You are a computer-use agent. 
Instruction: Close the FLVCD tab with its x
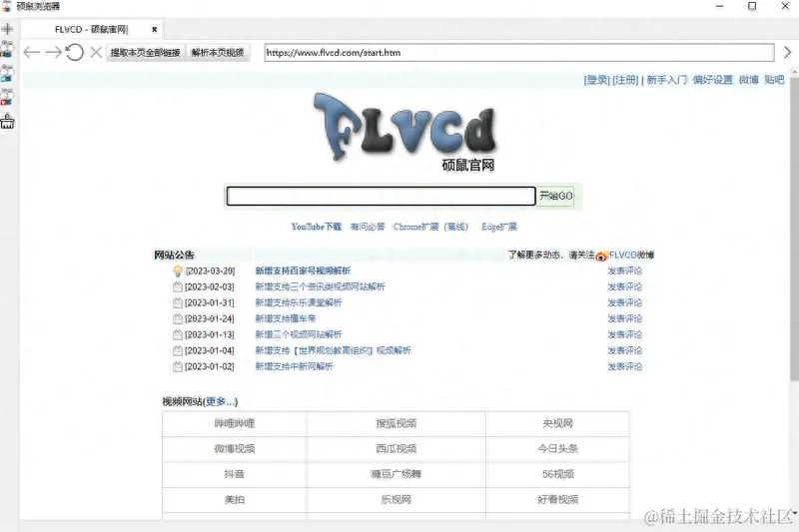[155, 30]
